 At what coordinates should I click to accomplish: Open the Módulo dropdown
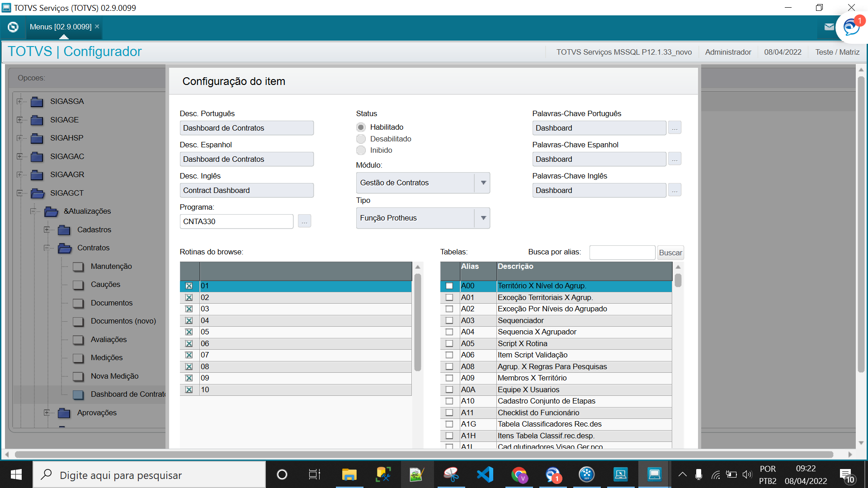tap(483, 183)
